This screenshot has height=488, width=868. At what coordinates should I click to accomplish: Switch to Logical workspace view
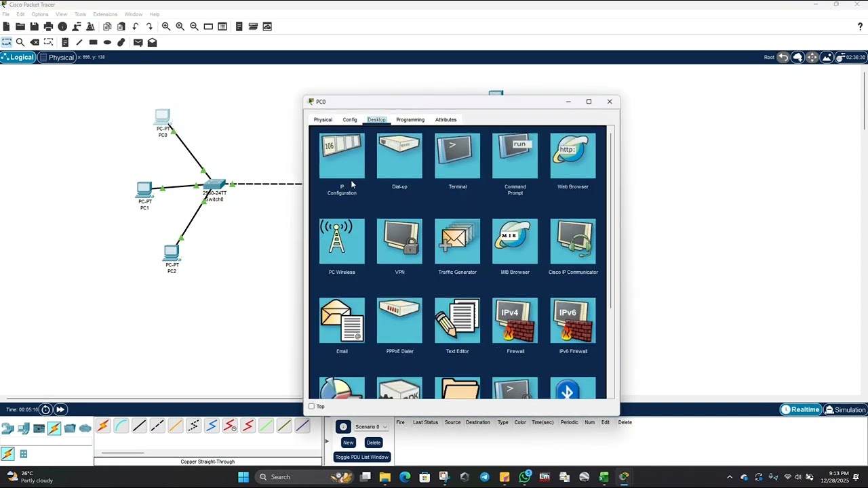click(x=18, y=57)
